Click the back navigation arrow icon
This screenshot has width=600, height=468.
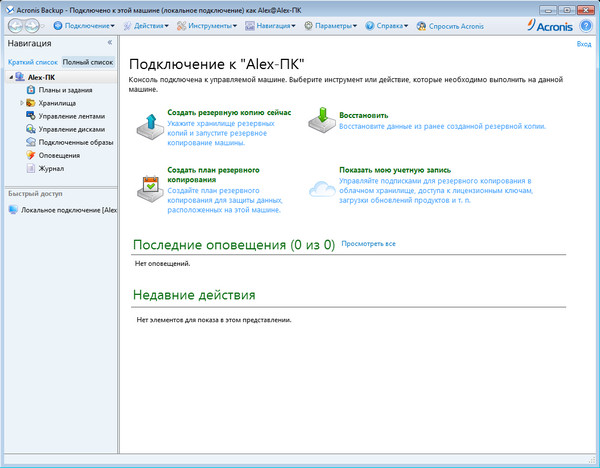point(17,24)
